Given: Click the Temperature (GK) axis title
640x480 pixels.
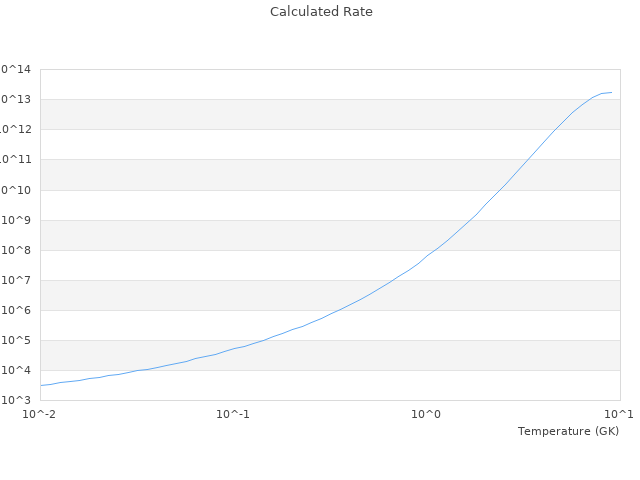Looking at the screenshot, I should click(x=568, y=431).
